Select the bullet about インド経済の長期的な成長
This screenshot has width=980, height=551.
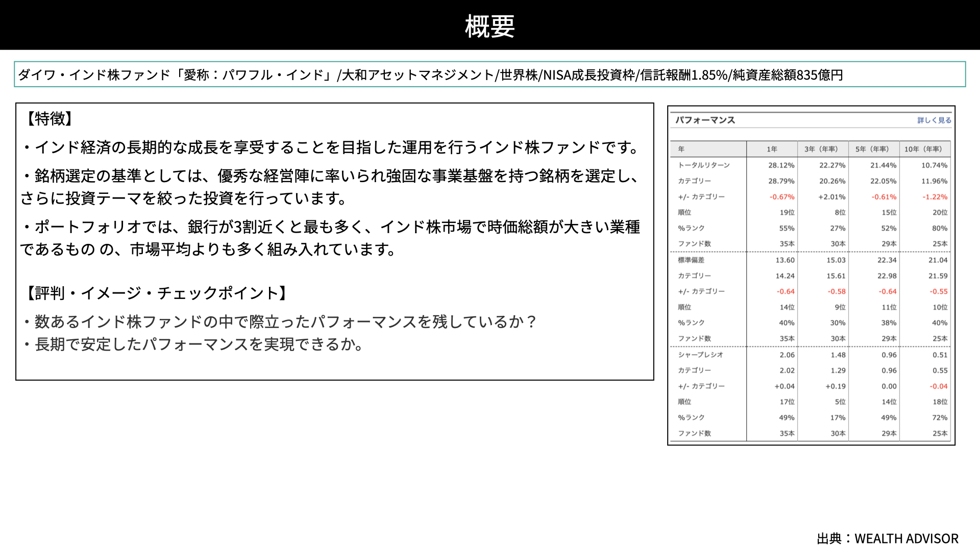(330, 147)
